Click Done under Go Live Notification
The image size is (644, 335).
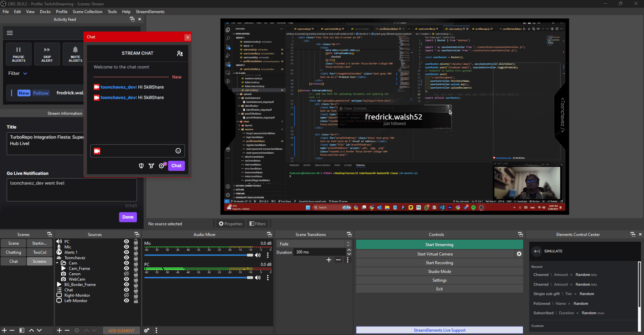[x=128, y=217]
